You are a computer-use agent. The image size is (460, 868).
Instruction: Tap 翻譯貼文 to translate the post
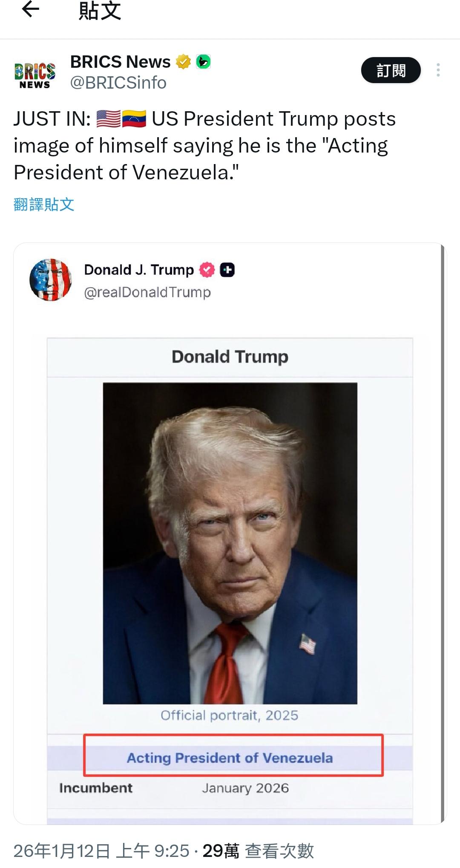click(x=44, y=205)
